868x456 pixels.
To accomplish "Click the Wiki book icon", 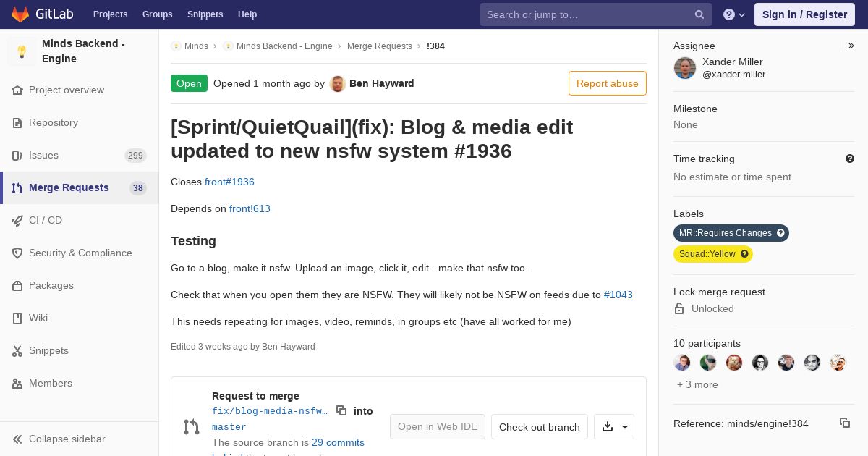I will pyautogui.click(x=17, y=318).
